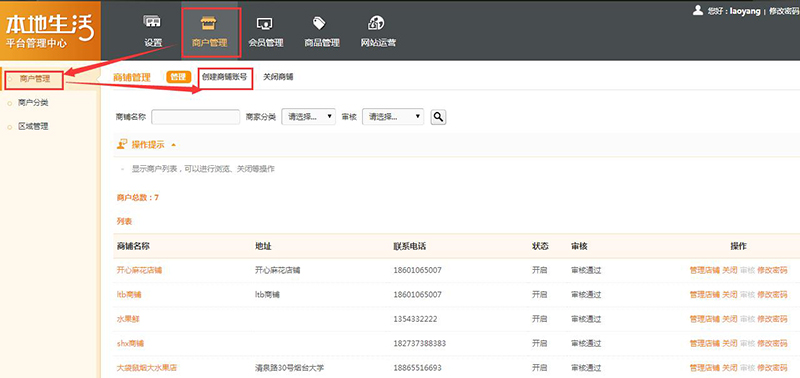Open the 商家分类 dropdown
The width and height of the screenshot is (800, 378).
point(309,117)
